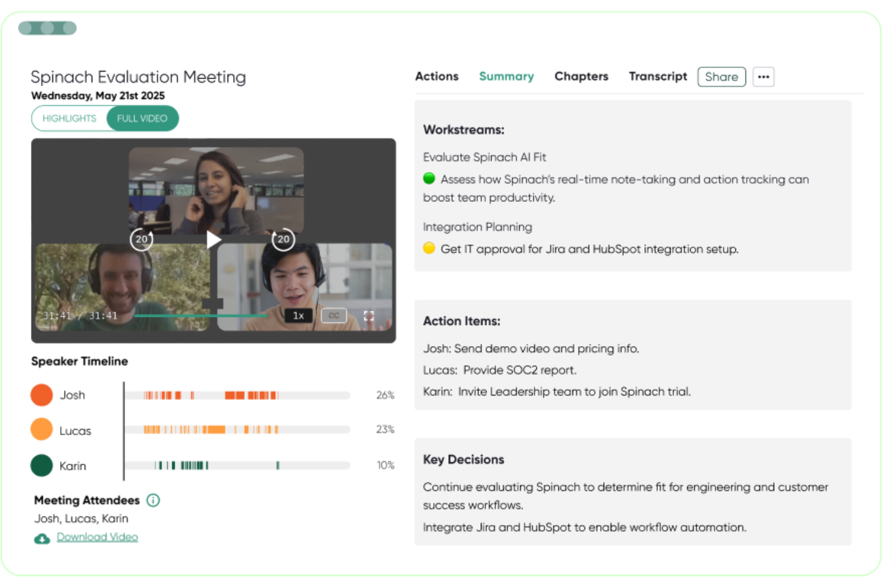The height and width of the screenshot is (588, 882).
Task: Click the download cloud icon
Action: coord(42,539)
